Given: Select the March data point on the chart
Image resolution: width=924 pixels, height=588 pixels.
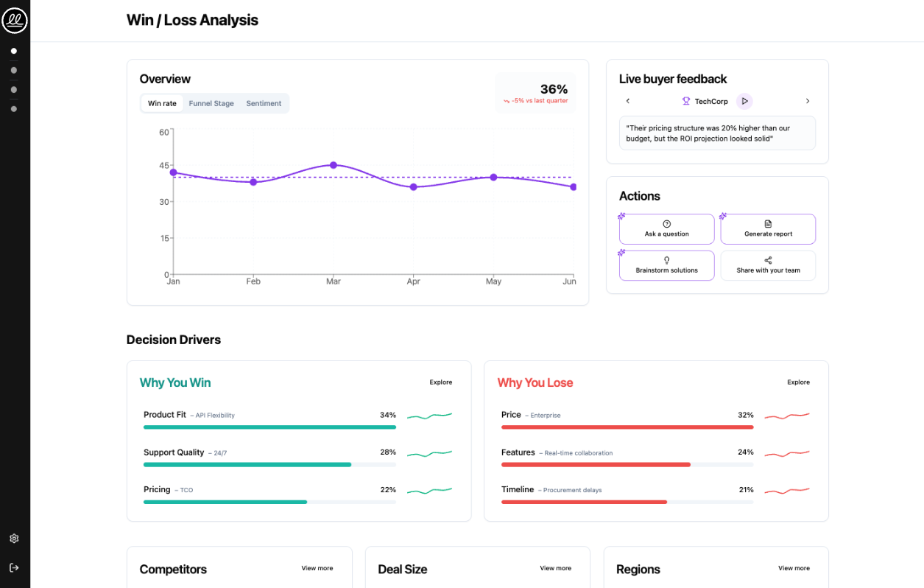Looking at the screenshot, I should pyautogui.click(x=334, y=165).
